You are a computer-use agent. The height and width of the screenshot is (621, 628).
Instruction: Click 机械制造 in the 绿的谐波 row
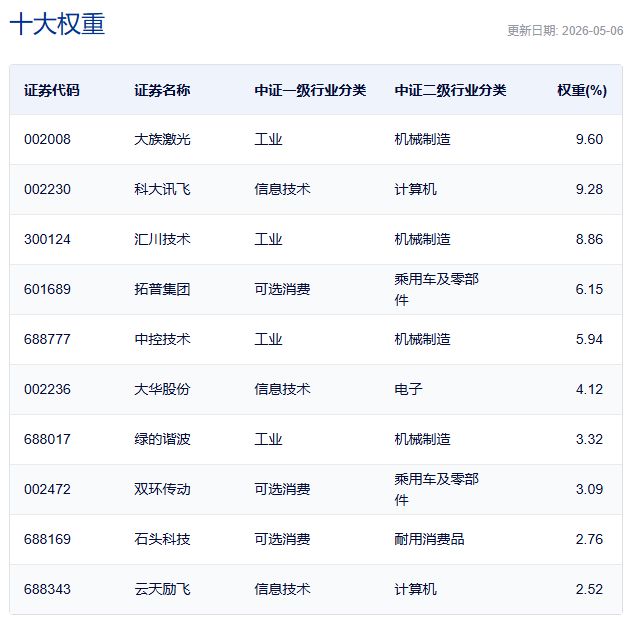pyautogui.click(x=423, y=439)
